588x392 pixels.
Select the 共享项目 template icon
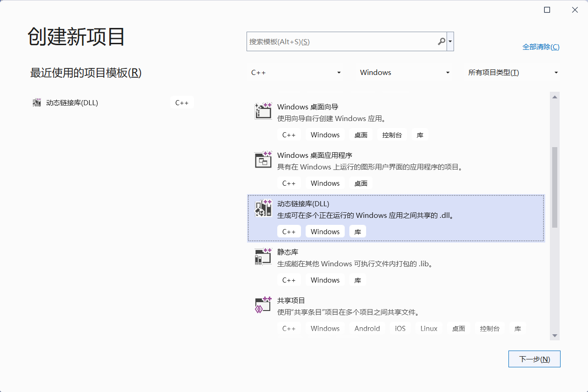[x=263, y=304]
